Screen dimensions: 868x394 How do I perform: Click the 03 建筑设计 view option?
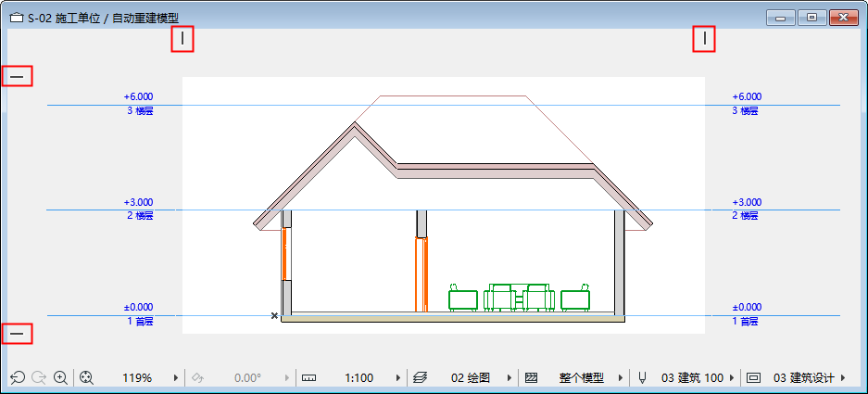coord(804,378)
